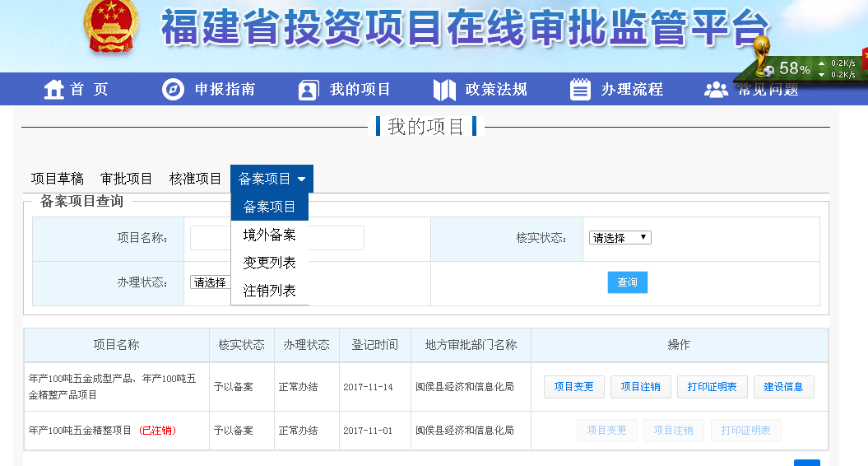Click the 2017-11-14 registration date

368,387
